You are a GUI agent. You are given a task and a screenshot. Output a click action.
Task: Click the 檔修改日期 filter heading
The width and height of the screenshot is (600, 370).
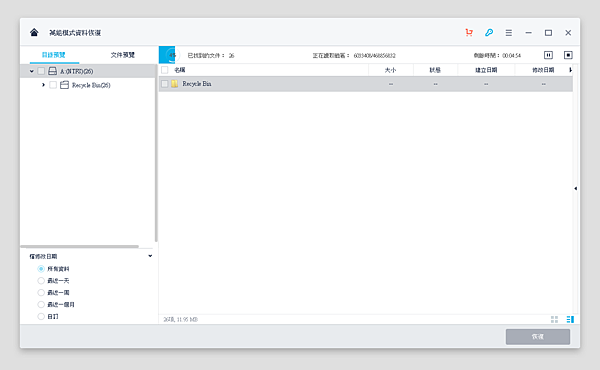point(43,256)
